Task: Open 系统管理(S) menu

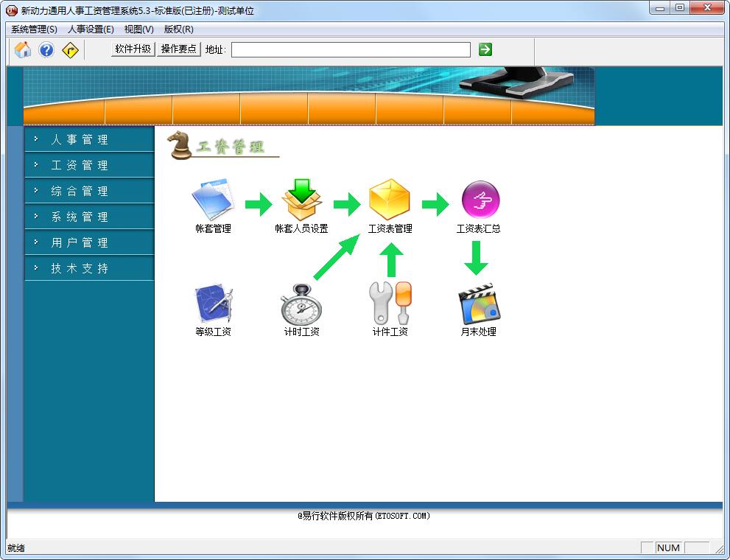Action: pos(34,29)
